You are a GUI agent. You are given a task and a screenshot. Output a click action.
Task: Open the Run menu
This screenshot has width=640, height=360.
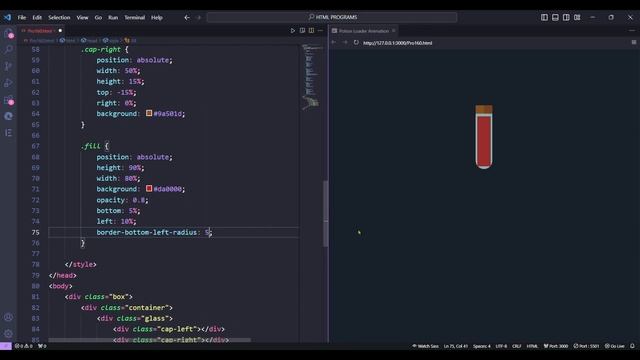click(x=113, y=18)
